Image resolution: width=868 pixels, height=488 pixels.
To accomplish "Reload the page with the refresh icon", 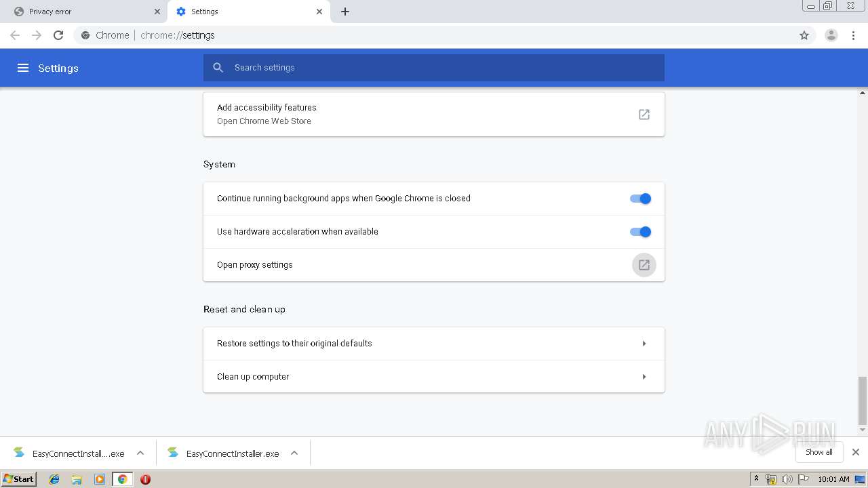I will pyautogui.click(x=58, y=35).
